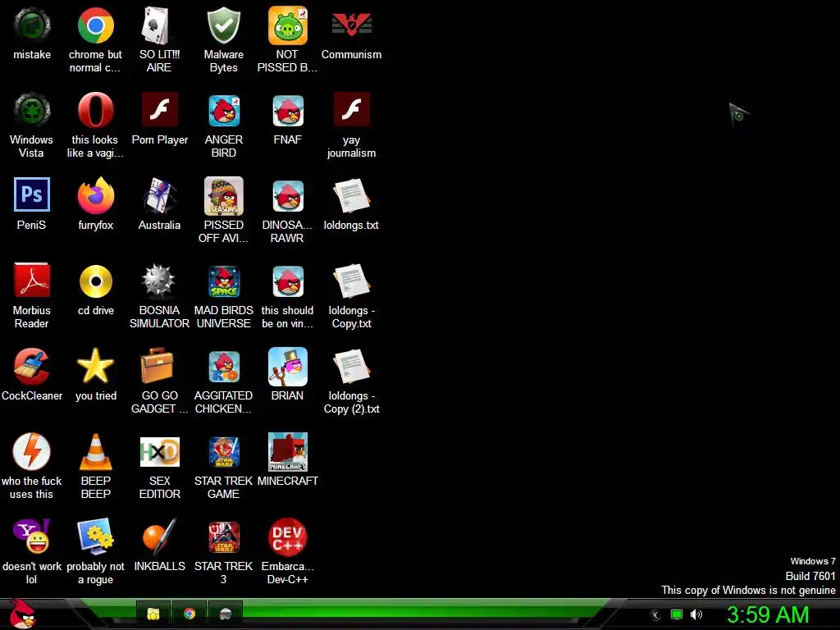Select the gold 'cd drive' disc icon
840x630 pixels.
[95, 281]
